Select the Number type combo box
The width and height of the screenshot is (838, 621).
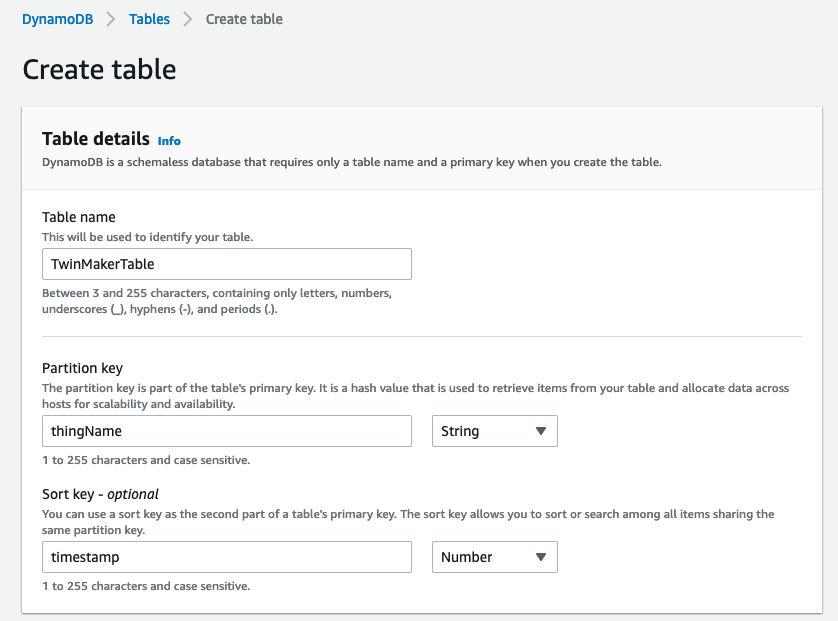(494, 557)
